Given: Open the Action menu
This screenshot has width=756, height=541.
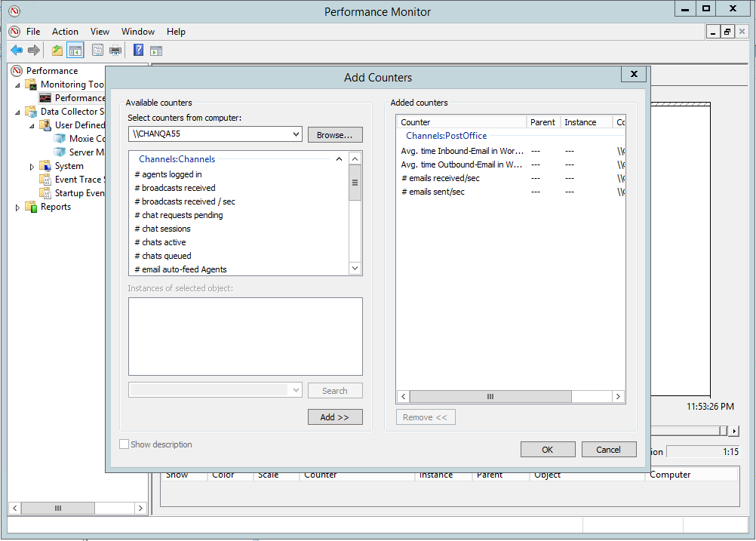Looking at the screenshot, I should [x=65, y=32].
